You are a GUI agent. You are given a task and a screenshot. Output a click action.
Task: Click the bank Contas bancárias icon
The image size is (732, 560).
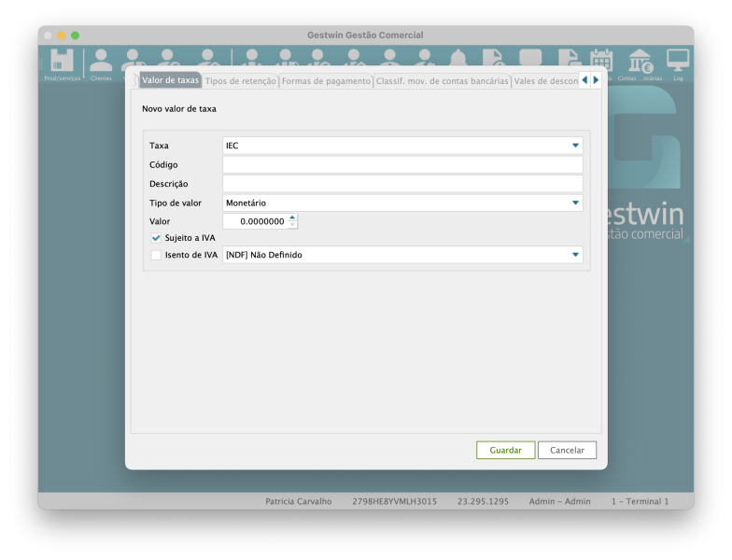[x=640, y=61]
